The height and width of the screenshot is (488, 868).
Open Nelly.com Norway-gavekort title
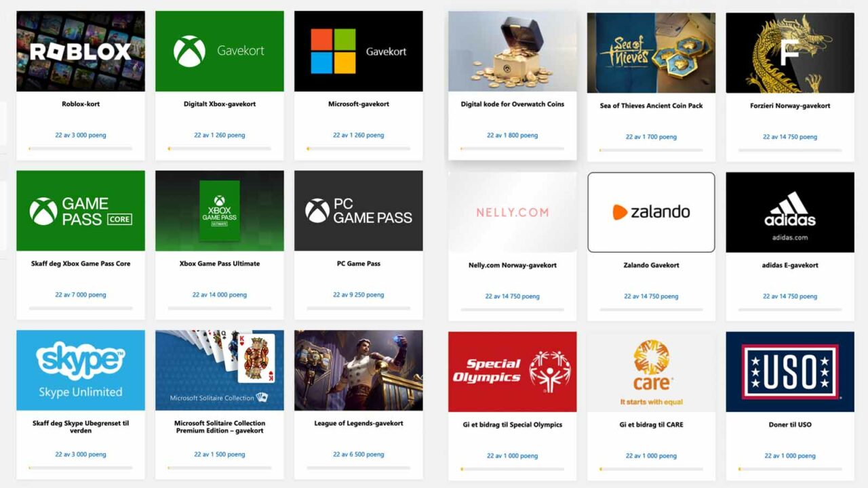[x=513, y=265]
